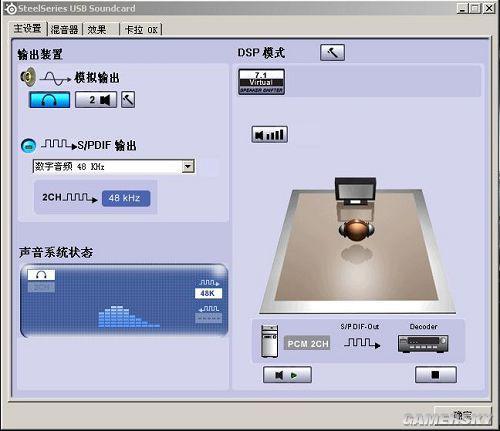Click the speaker test play button
500x431 pixels.
(287, 375)
